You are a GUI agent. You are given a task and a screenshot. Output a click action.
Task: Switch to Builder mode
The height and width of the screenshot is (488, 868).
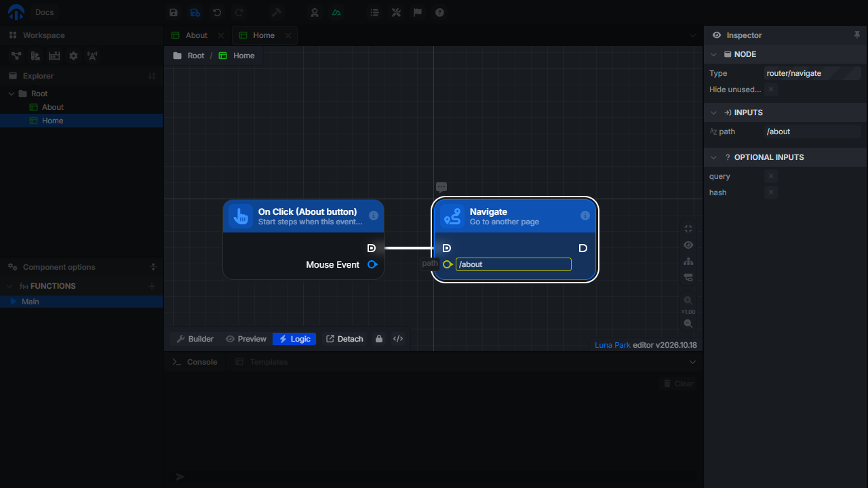click(x=195, y=339)
